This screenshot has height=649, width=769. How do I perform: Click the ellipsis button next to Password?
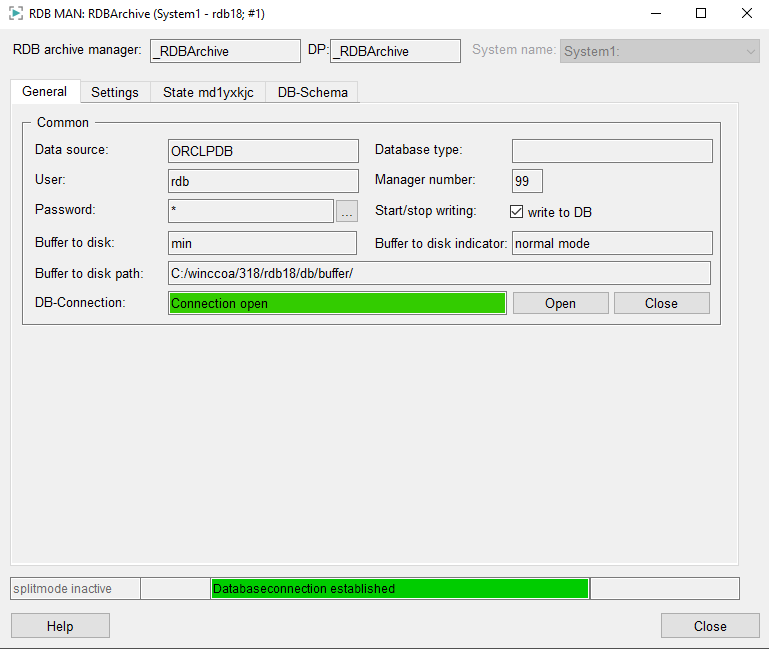(x=346, y=211)
